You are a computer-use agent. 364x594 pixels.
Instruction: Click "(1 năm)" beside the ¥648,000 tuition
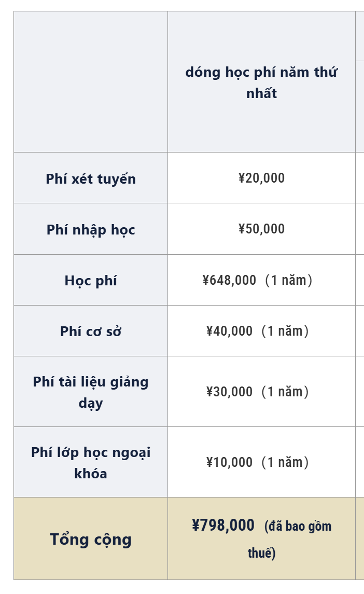[x=289, y=280]
